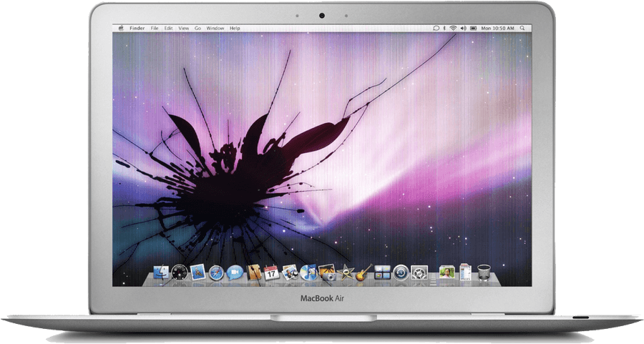
Task: Launch Safari compass icon in dock
Action: coord(217,272)
